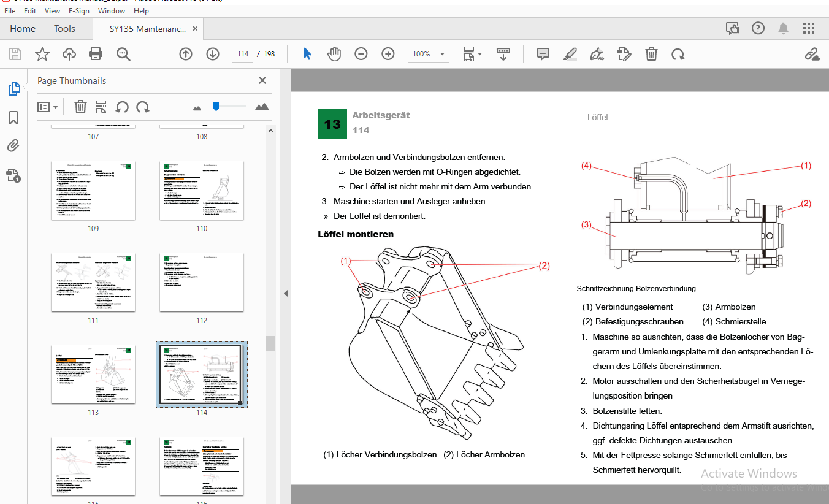Click the insert page break thumbnails icon
The height and width of the screenshot is (504, 829).
click(101, 107)
